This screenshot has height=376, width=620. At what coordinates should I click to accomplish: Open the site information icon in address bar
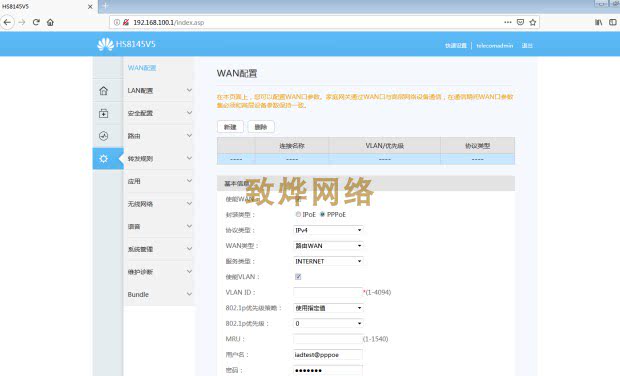click(x=117, y=22)
